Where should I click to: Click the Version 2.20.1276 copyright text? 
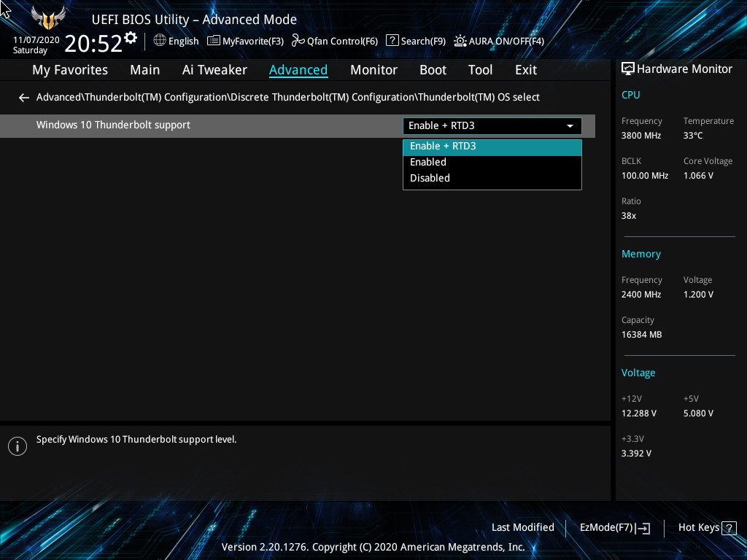(x=373, y=547)
